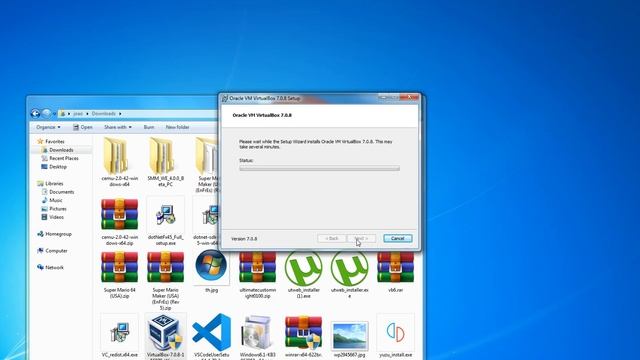Select the vb6.rar archive icon
640x360 pixels.
pyautogui.click(x=396, y=268)
